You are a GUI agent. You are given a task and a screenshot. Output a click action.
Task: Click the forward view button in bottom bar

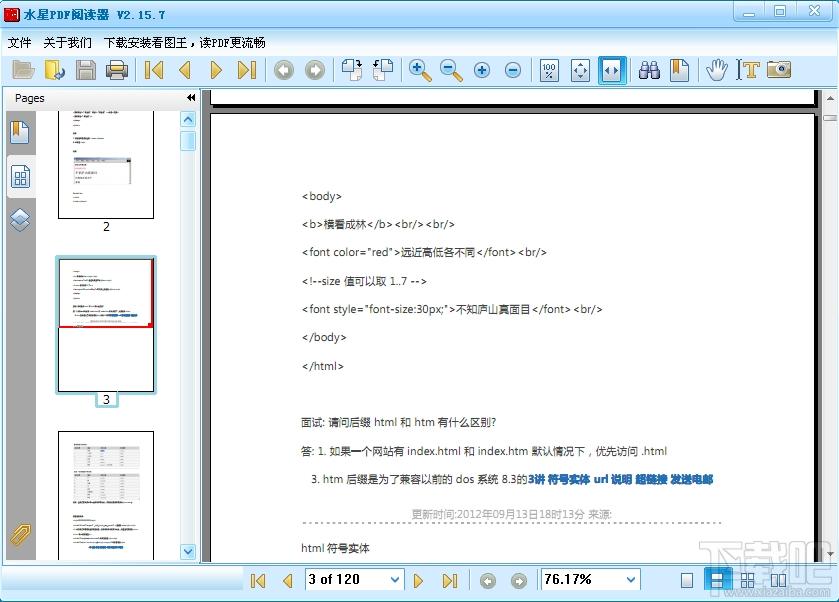click(x=518, y=581)
